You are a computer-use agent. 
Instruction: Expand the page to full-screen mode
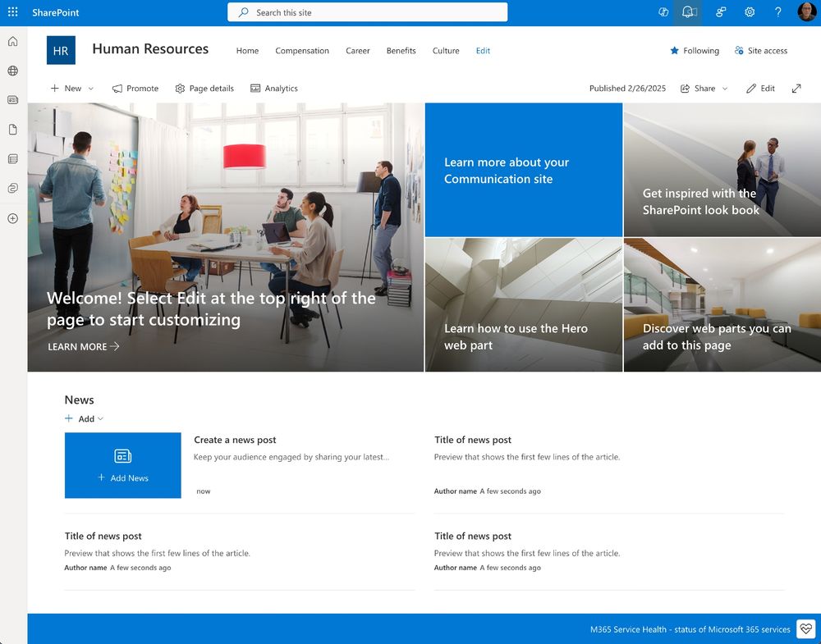796,89
